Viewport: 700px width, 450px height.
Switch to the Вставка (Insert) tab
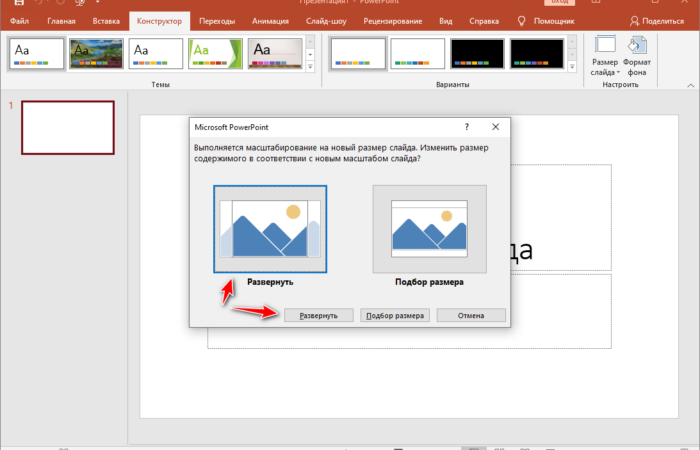point(105,20)
